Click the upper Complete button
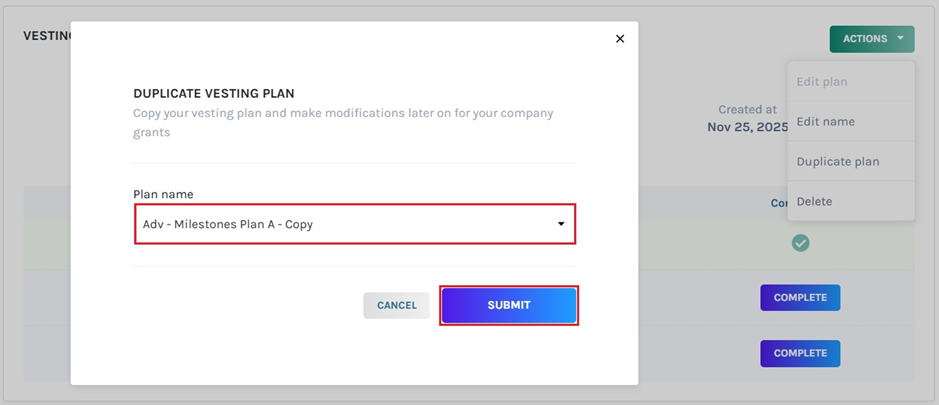 click(800, 298)
